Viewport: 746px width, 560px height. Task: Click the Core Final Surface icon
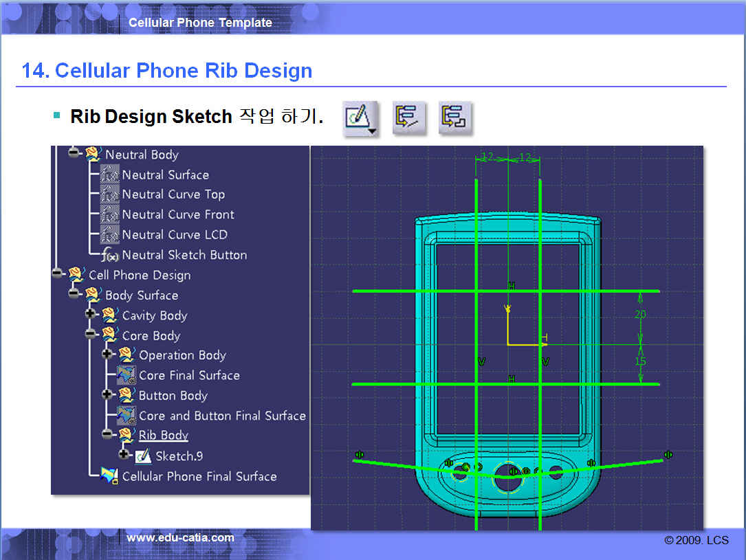pyautogui.click(x=127, y=375)
